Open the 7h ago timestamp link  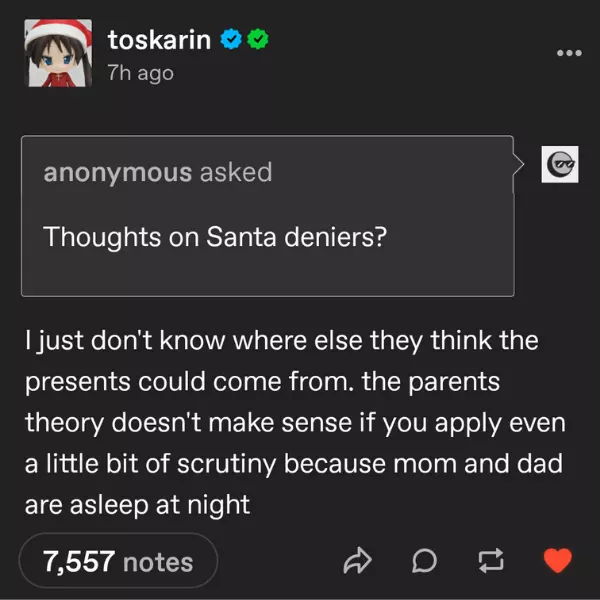(141, 73)
